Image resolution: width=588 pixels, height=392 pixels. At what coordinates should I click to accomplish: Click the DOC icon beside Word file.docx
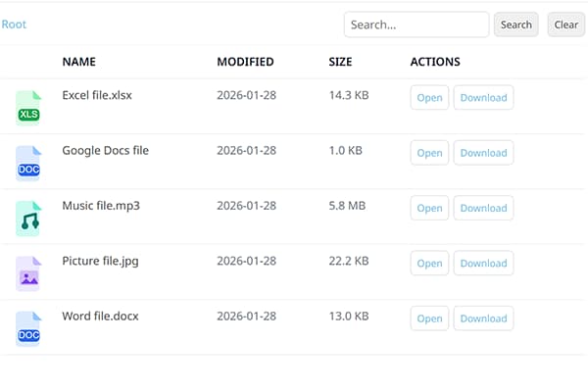click(x=29, y=327)
